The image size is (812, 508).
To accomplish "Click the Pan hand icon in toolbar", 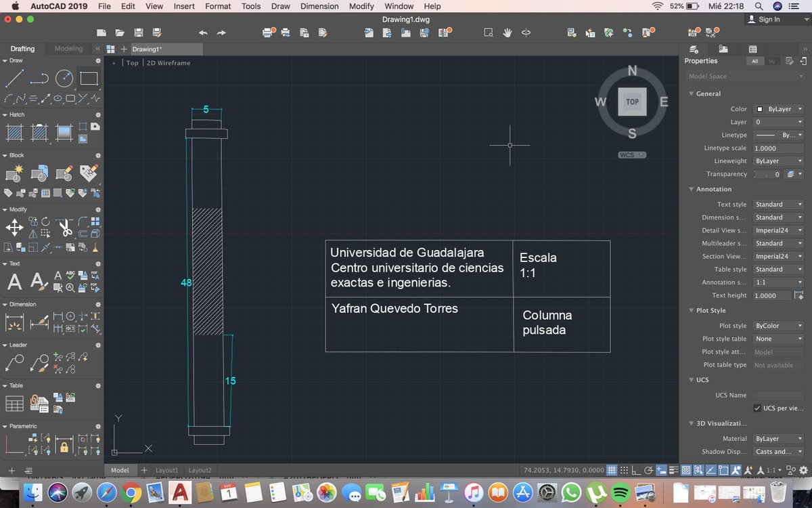I will click(507, 33).
